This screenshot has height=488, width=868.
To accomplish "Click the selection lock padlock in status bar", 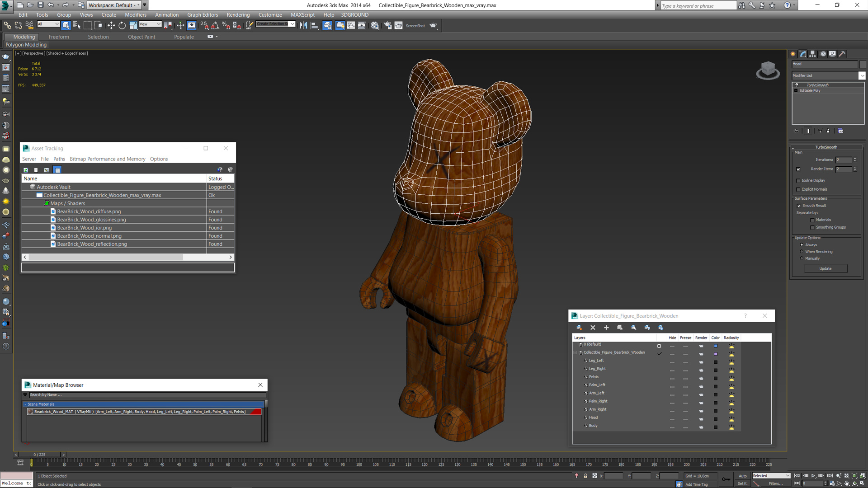I will point(585,476).
